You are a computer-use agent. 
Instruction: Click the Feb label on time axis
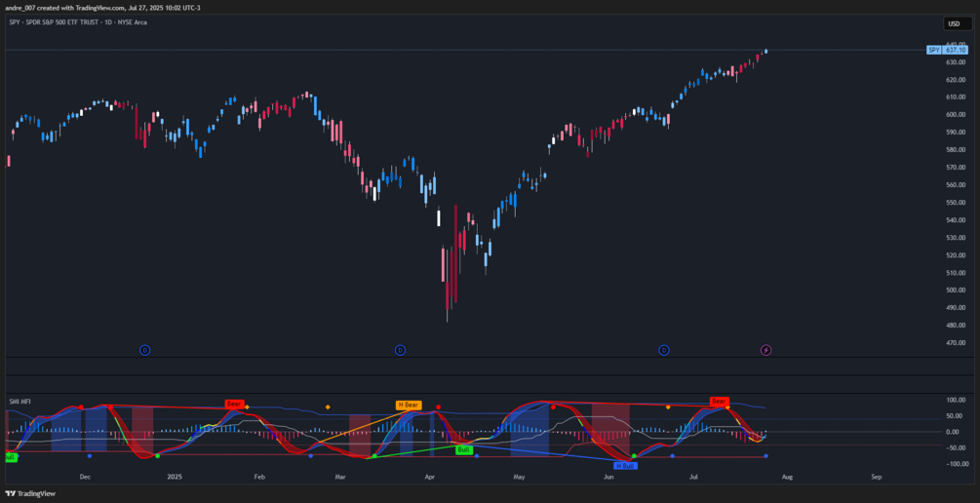click(x=259, y=477)
